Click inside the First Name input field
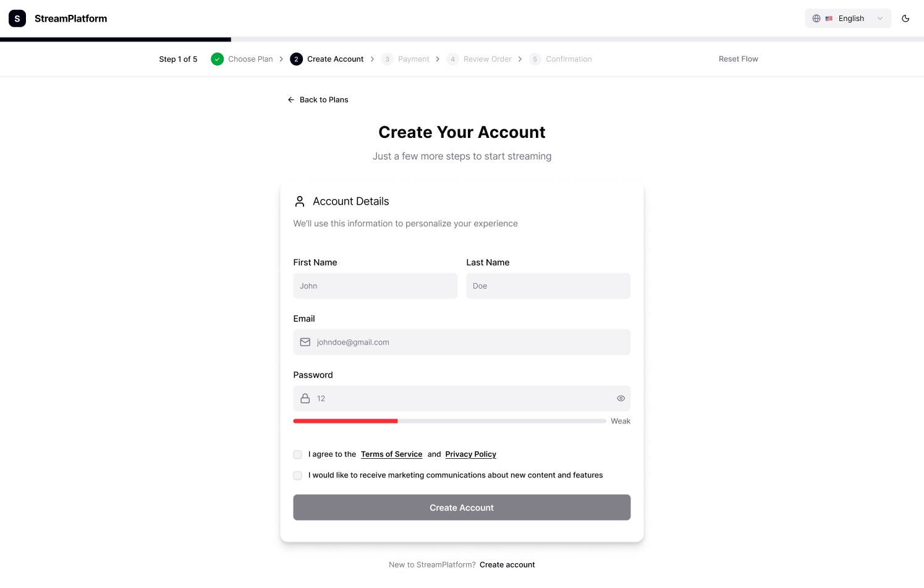This screenshot has height=588, width=924. (375, 286)
